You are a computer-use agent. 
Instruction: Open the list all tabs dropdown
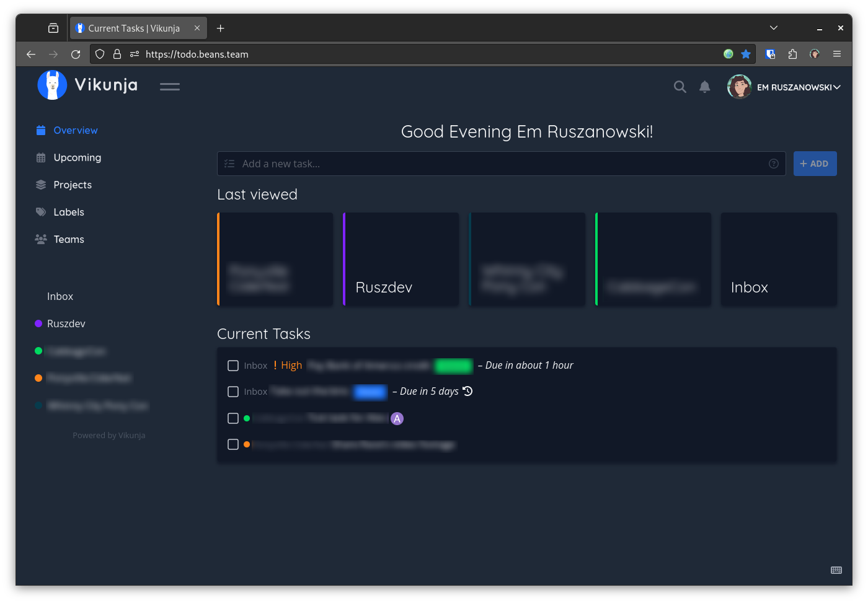tap(774, 28)
